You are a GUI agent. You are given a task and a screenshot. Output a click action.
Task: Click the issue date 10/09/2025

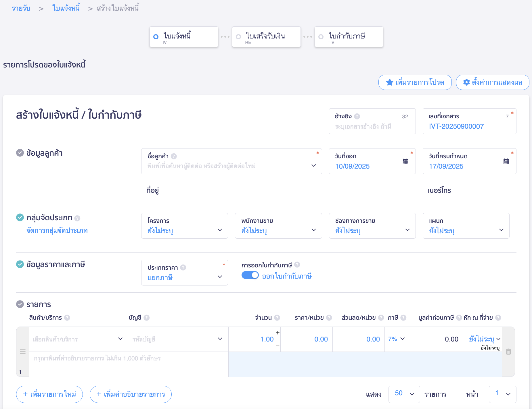pyautogui.click(x=352, y=166)
